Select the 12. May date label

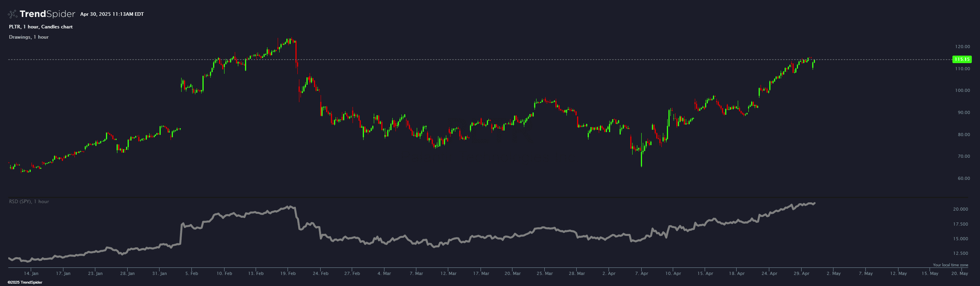click(x=898, y=273)
